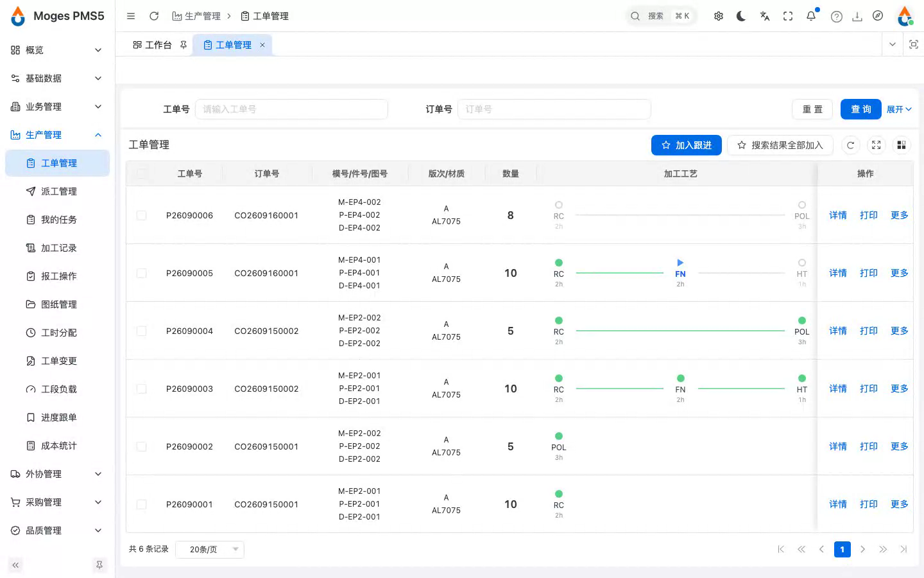Select checkbox for work order P26090005
924x578 pixels.
coord(142,273)
